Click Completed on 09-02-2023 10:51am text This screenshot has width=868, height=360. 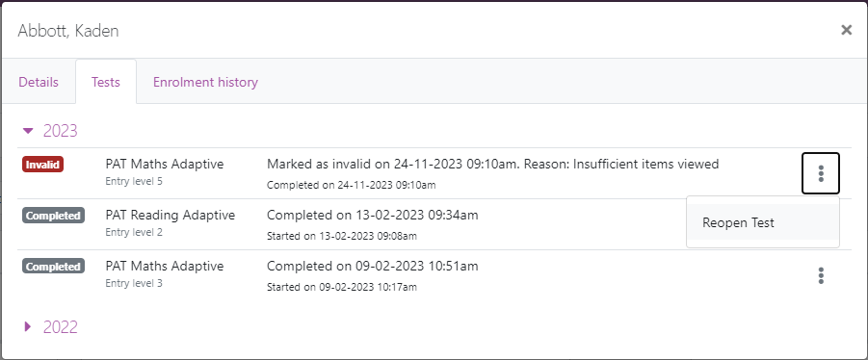[373, 266]
